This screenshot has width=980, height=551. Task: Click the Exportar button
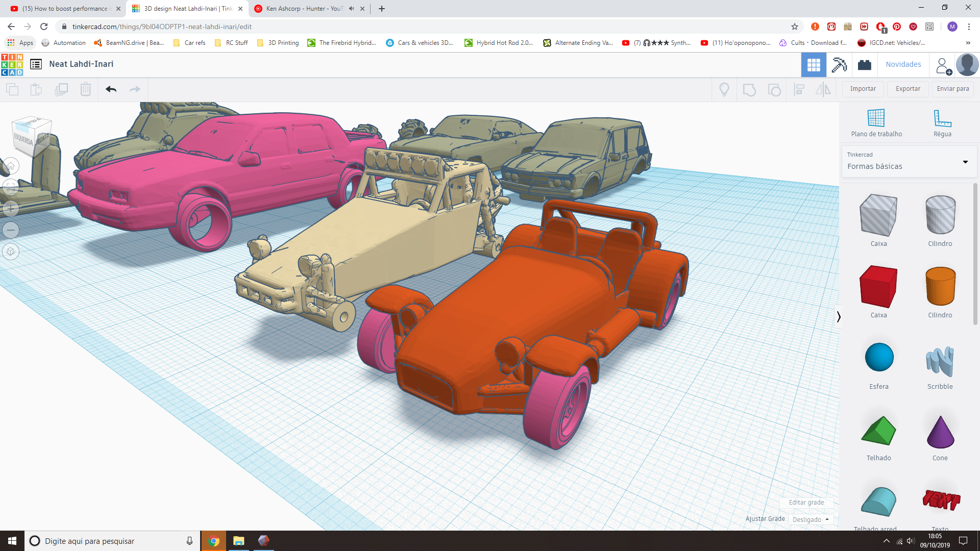pos(908,89)
